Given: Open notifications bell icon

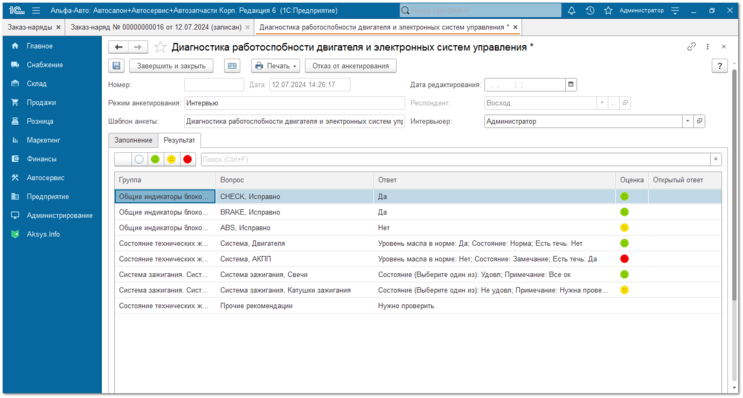Looking at the screenshot, I should coord(571,10).
